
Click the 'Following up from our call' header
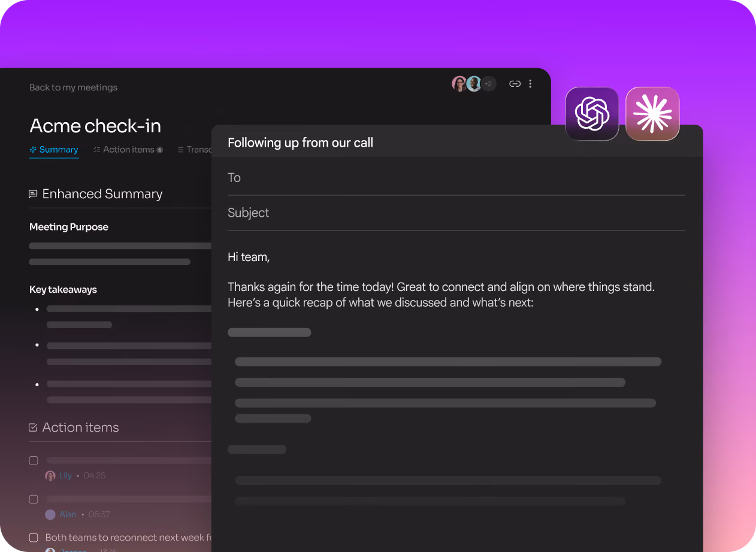click(300, 142)
